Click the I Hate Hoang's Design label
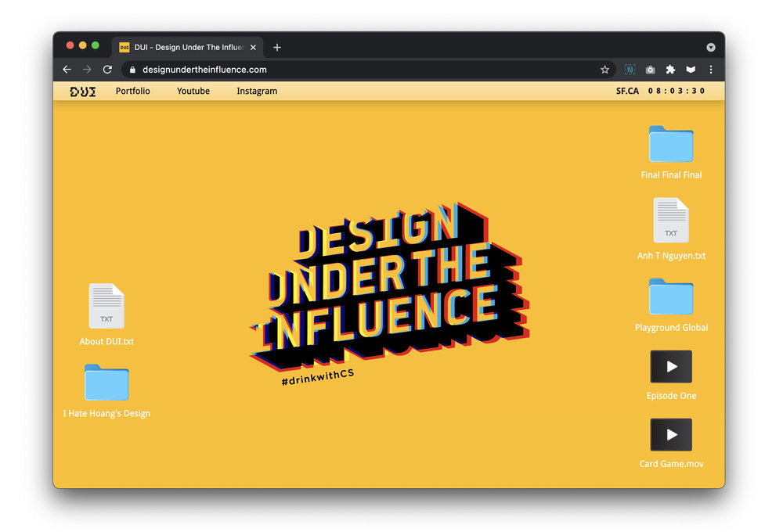The width and height of the screenshot is (783, 532). click(x=106, y=414)
